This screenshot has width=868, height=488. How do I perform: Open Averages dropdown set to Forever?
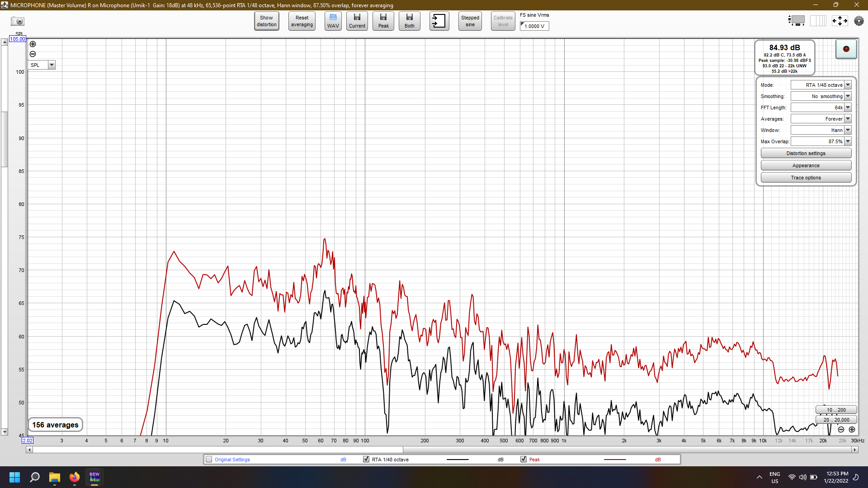click(821, 119)
